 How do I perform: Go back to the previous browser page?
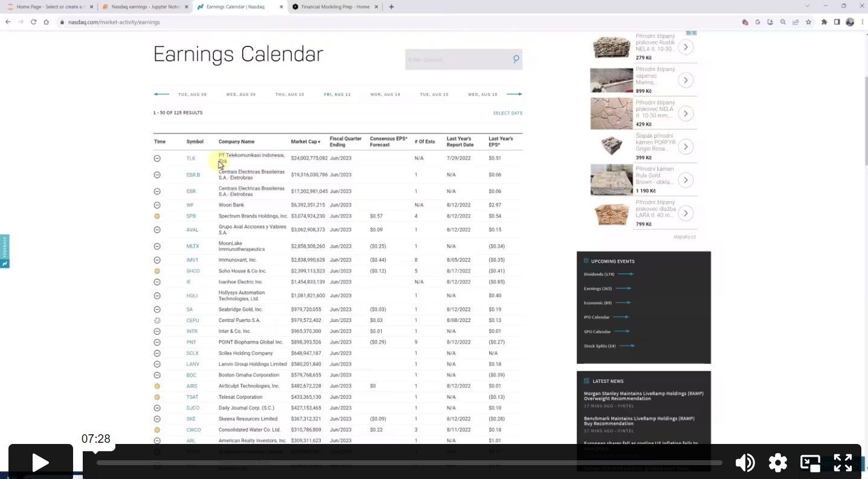pos(8,22)
